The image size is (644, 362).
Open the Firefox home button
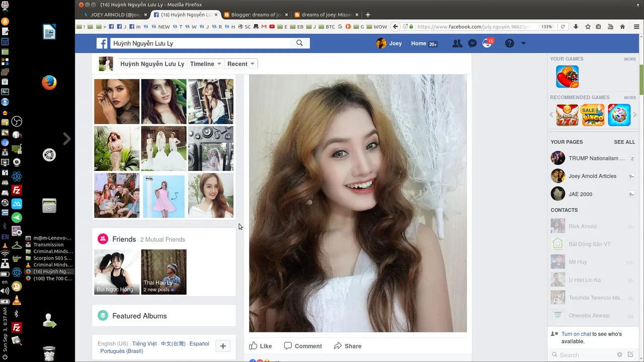pos(622,27)
